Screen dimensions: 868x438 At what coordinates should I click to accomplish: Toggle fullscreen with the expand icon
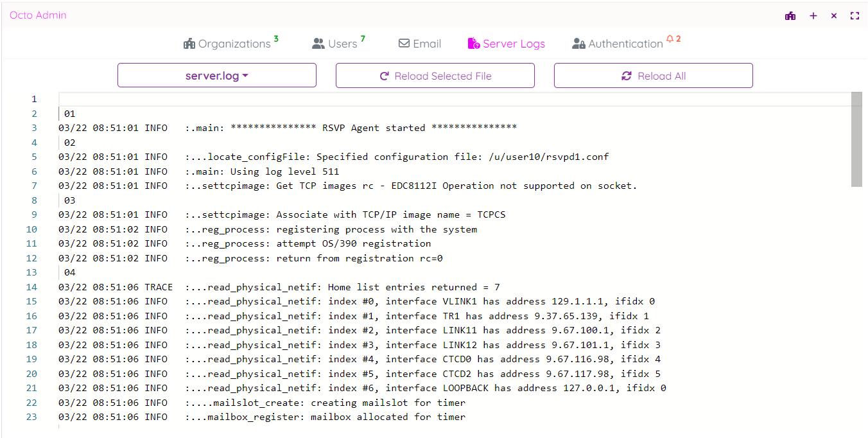click(x=855, y=16)
